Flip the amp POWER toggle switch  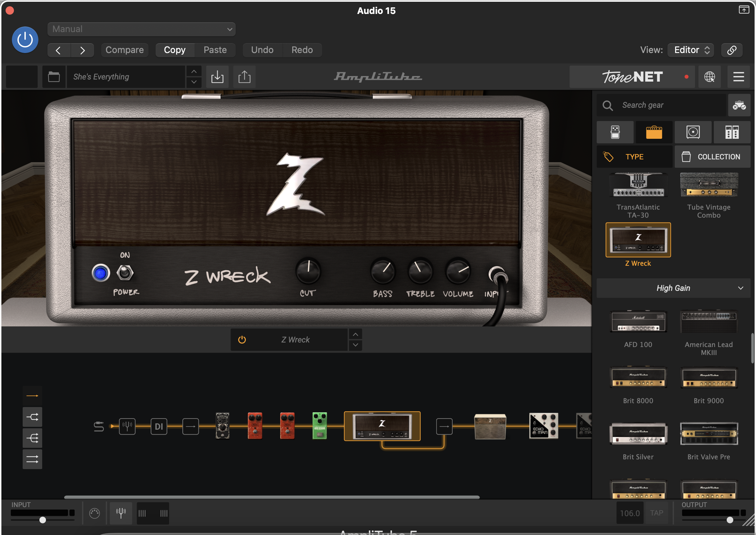point(125,273)
